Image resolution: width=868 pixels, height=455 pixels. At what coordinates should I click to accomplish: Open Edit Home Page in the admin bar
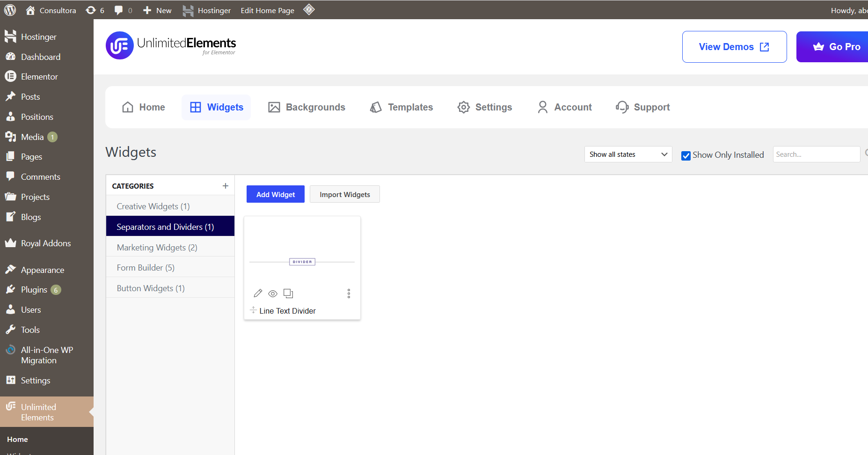(267, 10)
